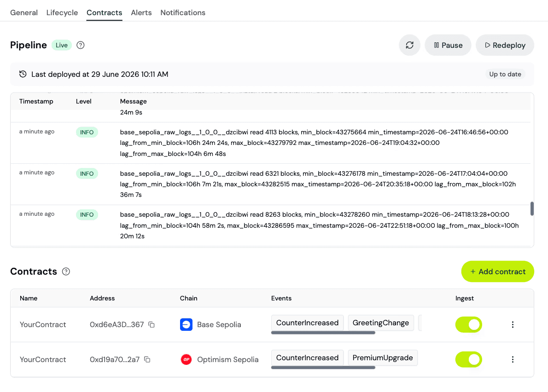Switch to the Alerts tab
This screenshot has height=392, width=548.
pos(141,12)
